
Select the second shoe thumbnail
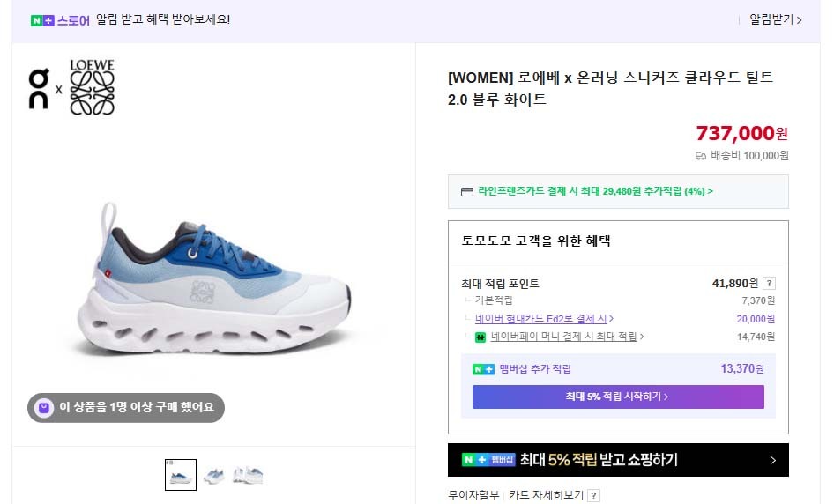pos(214,476)
